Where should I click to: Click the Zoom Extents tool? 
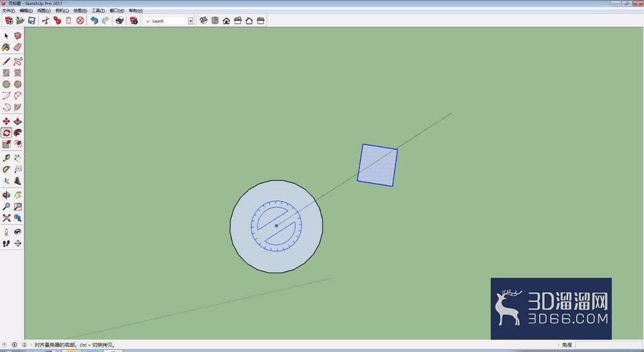(x=6, y=218)
